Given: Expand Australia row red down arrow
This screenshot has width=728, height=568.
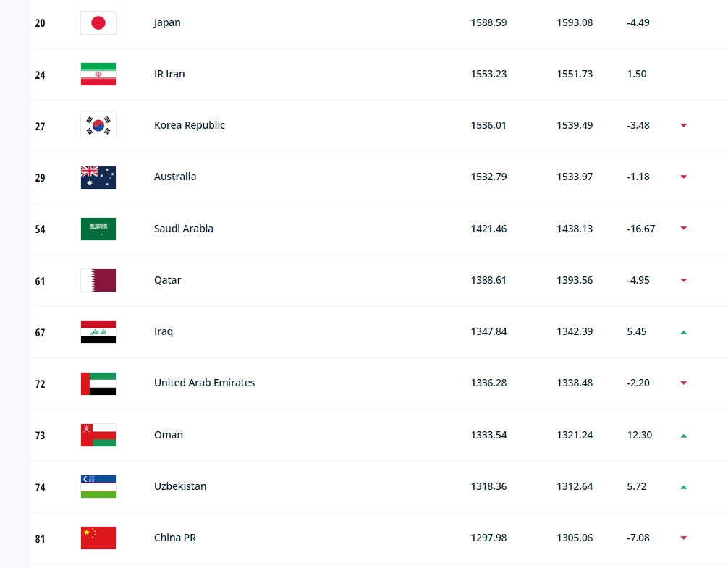Looking at the screenshot, I should click(683, 177).
